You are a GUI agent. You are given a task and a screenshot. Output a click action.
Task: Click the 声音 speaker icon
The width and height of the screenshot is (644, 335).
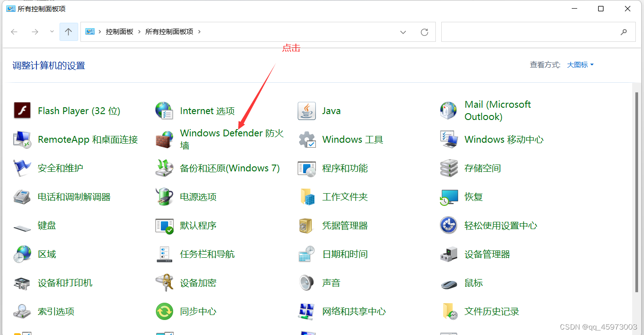click(307, 283)
